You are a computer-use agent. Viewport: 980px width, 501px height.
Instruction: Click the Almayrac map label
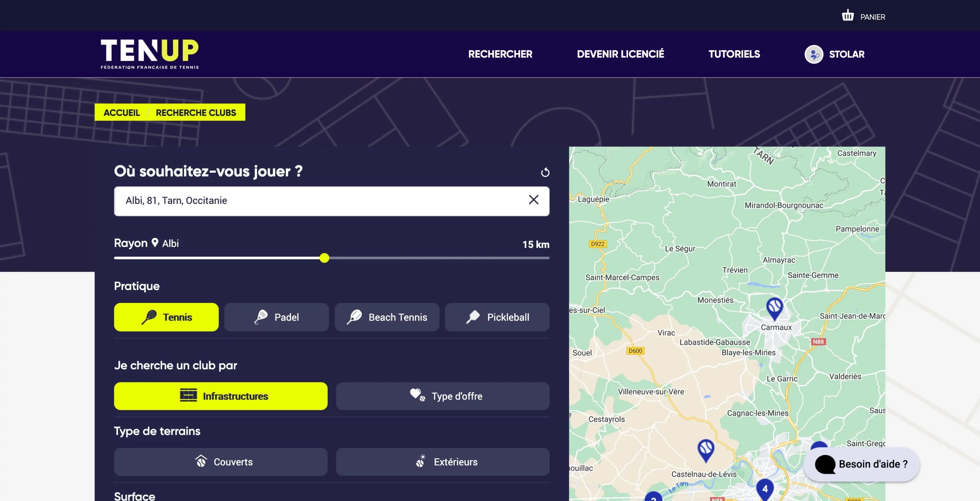pyautogui.click(x=779, y=260)
